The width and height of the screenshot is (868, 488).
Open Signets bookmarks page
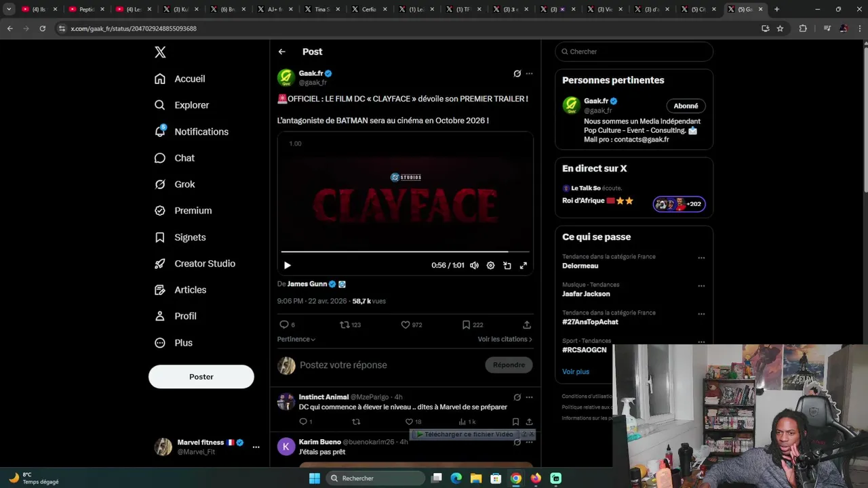[x=180, y=237]
